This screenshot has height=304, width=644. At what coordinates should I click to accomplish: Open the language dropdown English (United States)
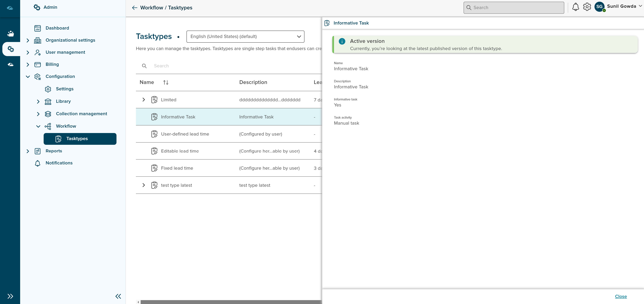tap(245, 36)
